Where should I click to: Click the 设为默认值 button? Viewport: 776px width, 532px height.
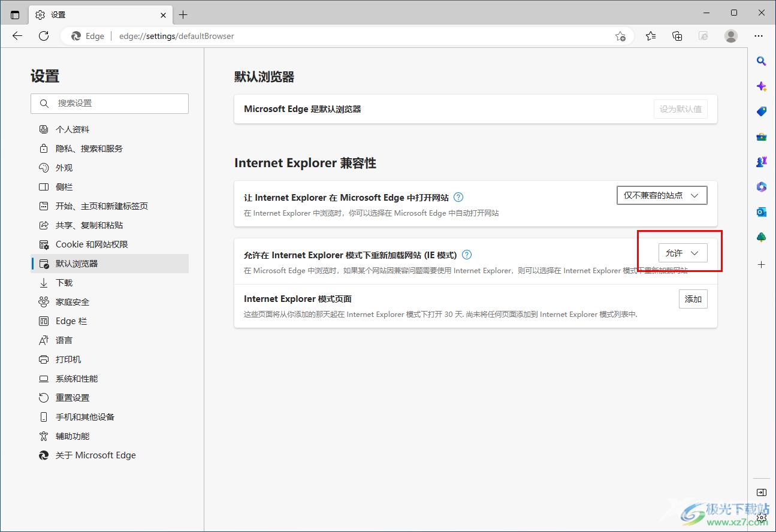(681, 109)
